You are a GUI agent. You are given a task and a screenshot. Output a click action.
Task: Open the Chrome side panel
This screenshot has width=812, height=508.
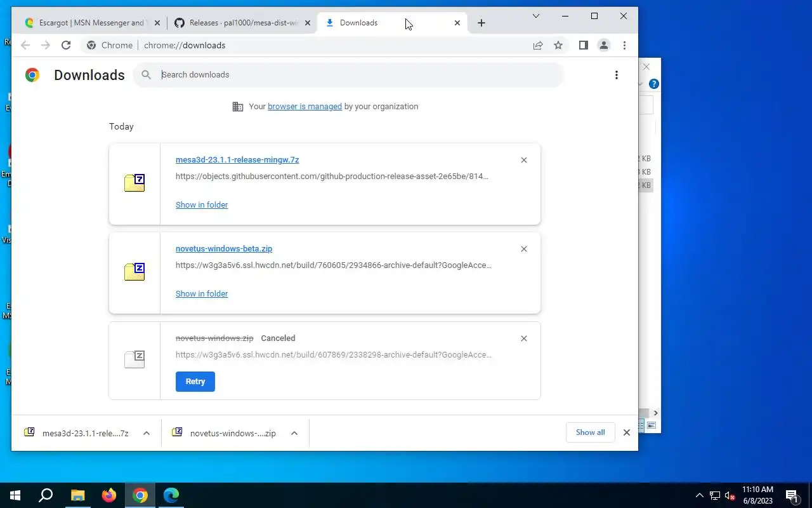click(584, 45)
